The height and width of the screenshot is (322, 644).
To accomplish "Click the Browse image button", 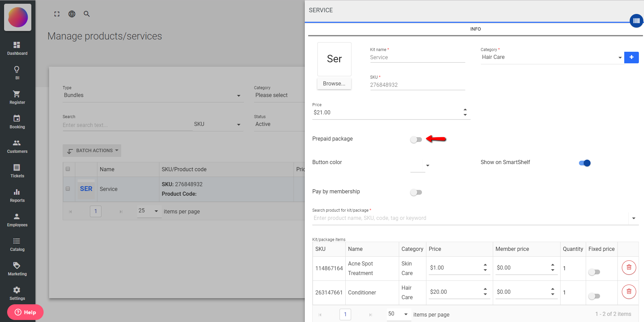I will tap(334, 84).
